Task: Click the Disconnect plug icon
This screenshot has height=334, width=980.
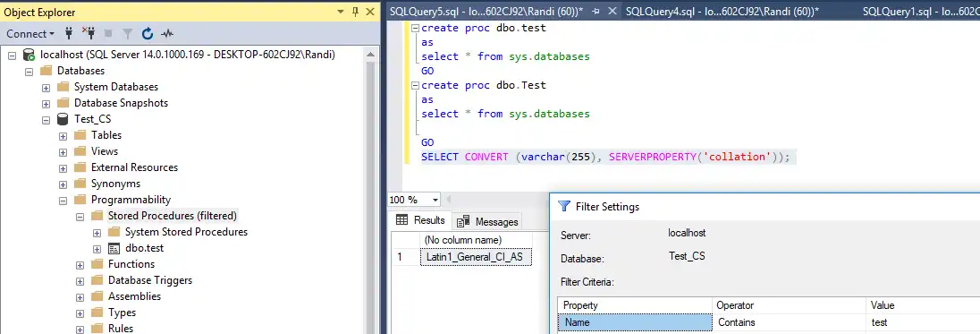Action: (89, 33)
